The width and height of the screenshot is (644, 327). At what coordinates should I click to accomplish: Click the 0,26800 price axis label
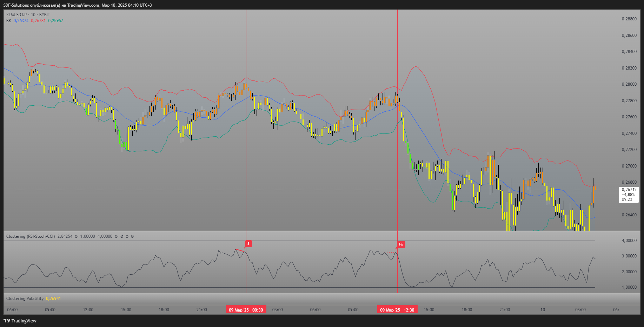[629, 182]
